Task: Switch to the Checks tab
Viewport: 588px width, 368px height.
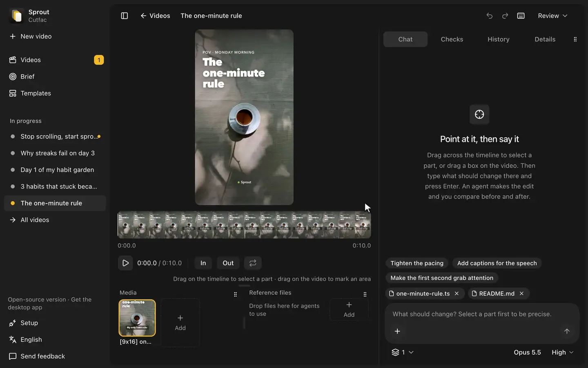Action: point(452,39)
